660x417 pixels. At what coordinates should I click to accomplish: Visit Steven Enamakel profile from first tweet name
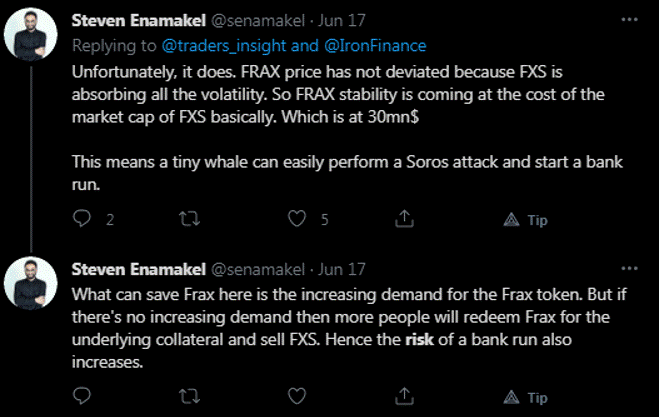(136, 19)
